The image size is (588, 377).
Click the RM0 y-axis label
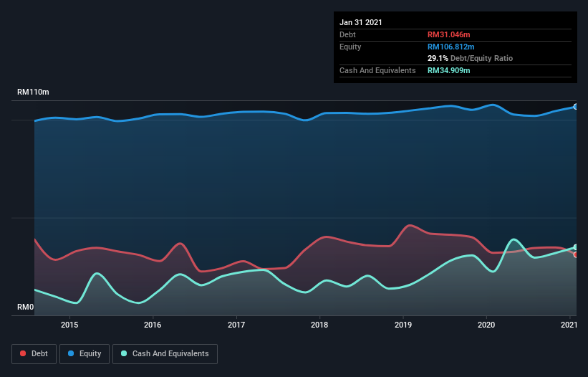click(26, 307)
